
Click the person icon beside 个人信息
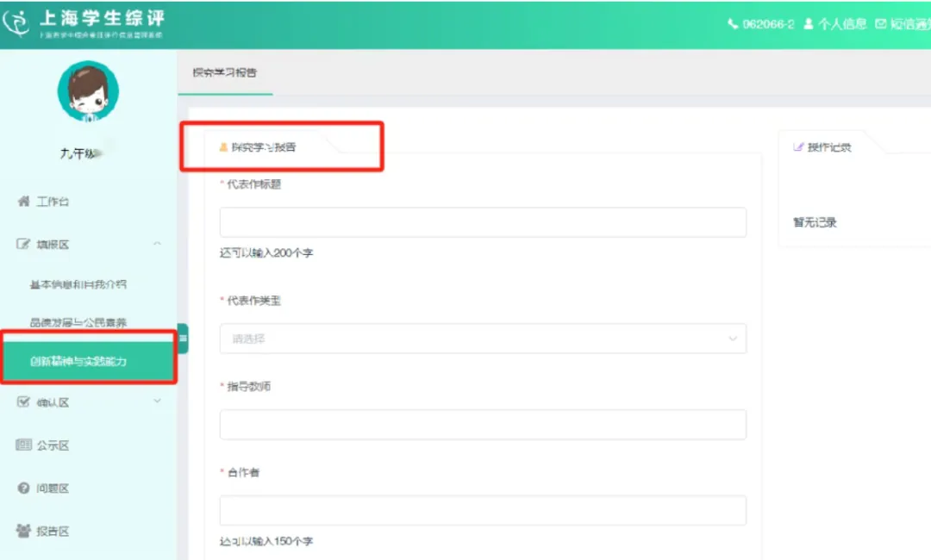pos(808,24)
